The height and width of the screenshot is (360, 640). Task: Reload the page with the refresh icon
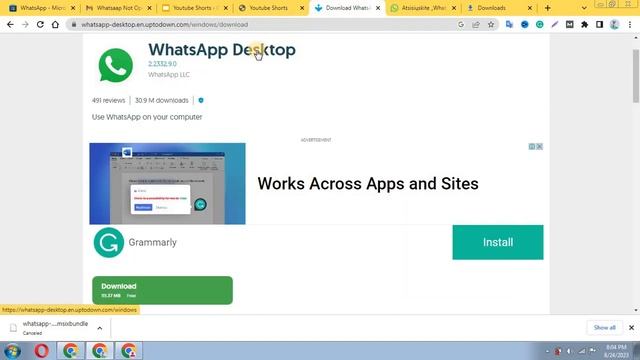coord(40,24)
